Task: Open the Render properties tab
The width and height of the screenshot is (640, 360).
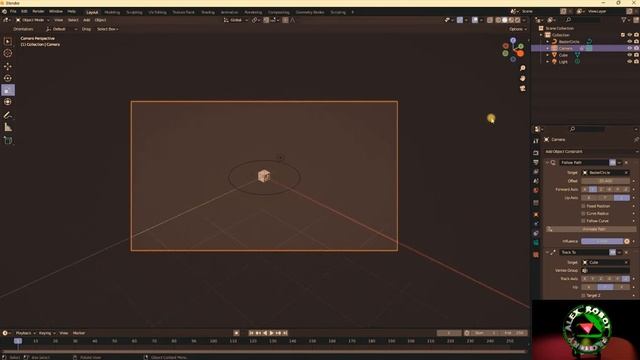Action: pos(536,153)
